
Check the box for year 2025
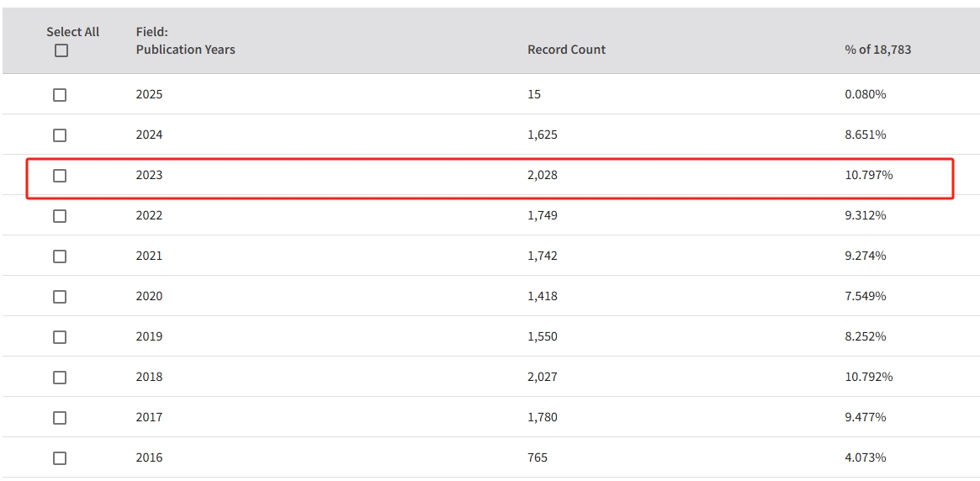[x=60, y=95]
